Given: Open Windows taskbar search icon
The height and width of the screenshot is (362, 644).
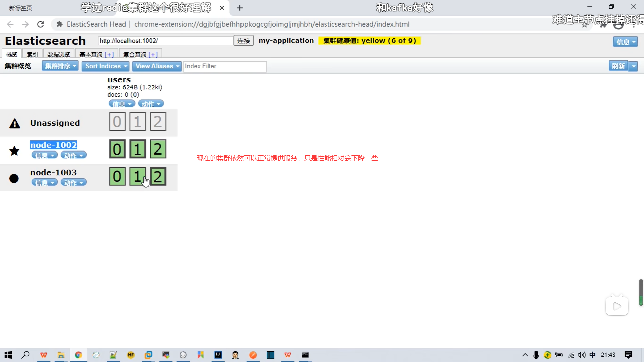Looking at the screenshot, I should [x=25, y=355].
